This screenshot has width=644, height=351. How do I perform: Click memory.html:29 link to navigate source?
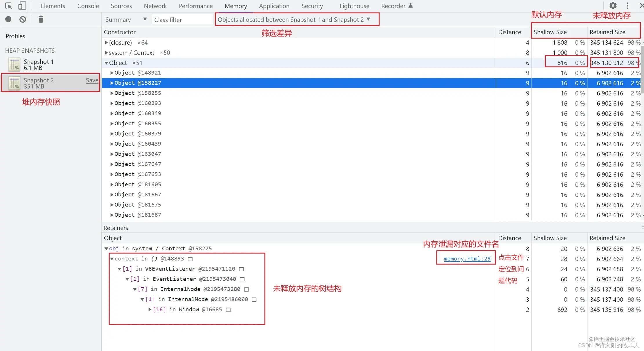(x=467, y=258)
